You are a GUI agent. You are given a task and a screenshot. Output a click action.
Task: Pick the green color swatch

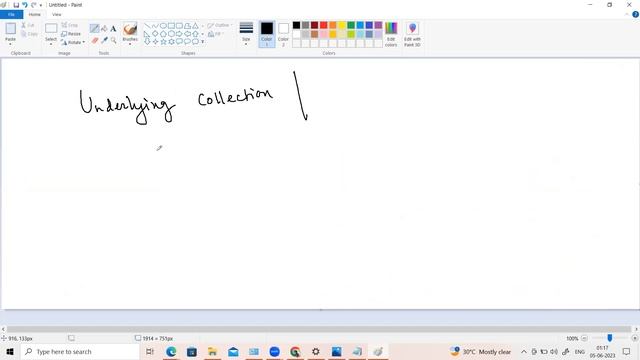click(351, 25)
